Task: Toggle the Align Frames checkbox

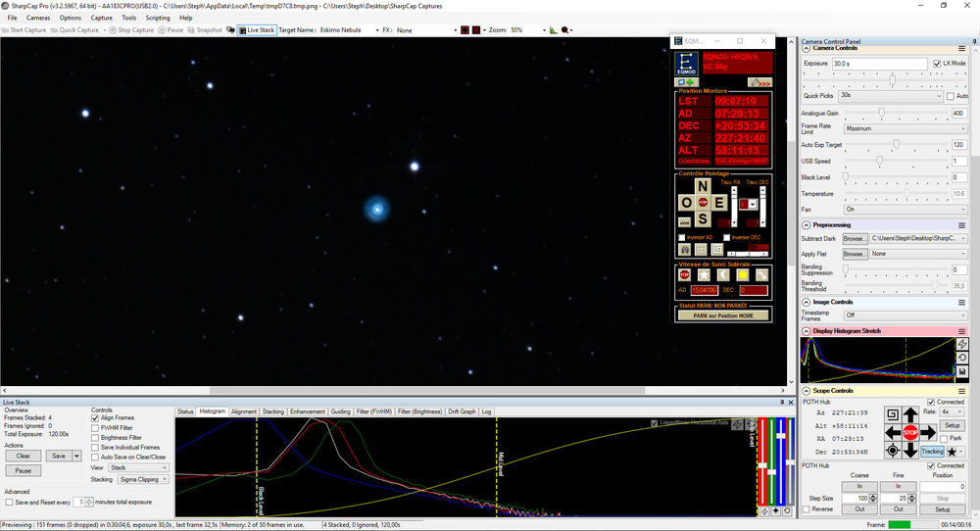Action: coord(95,418)
